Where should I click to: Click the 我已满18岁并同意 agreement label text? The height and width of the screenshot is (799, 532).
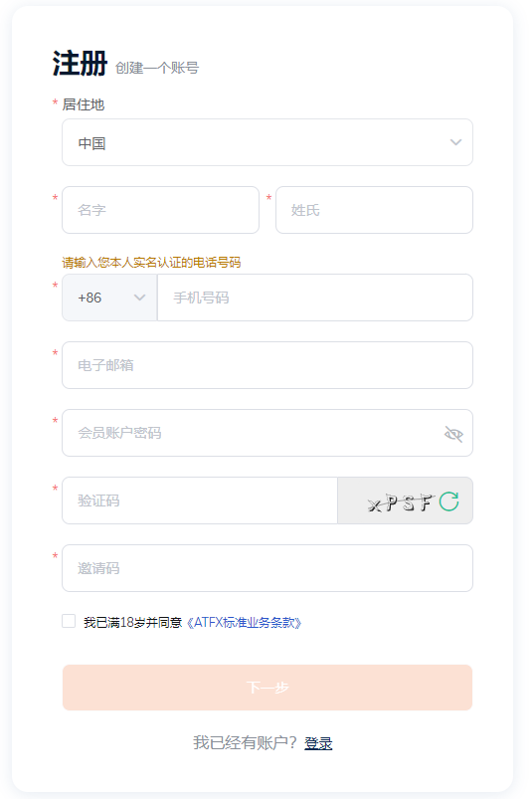coord(133,623)
